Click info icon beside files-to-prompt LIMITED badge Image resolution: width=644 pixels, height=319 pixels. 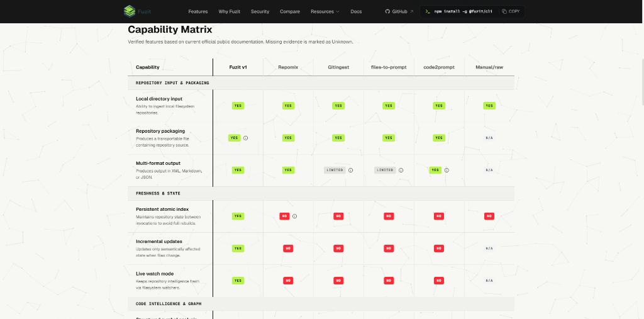(401, 170)
